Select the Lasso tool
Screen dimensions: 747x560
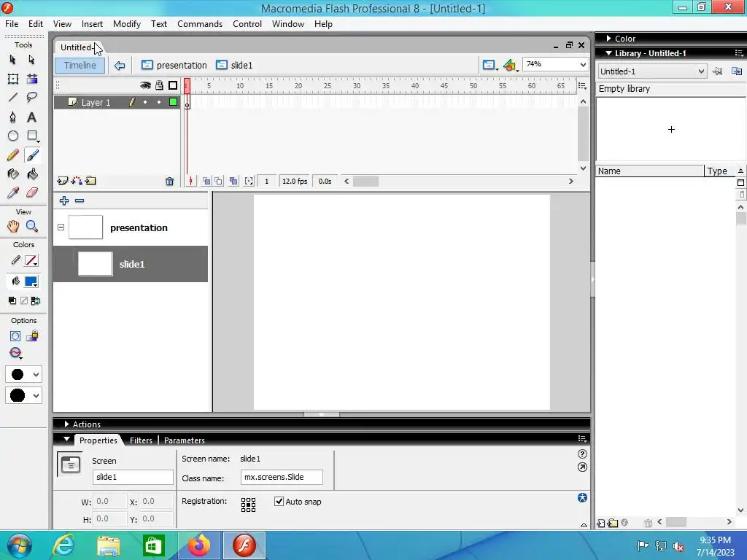tap(32, 98)
